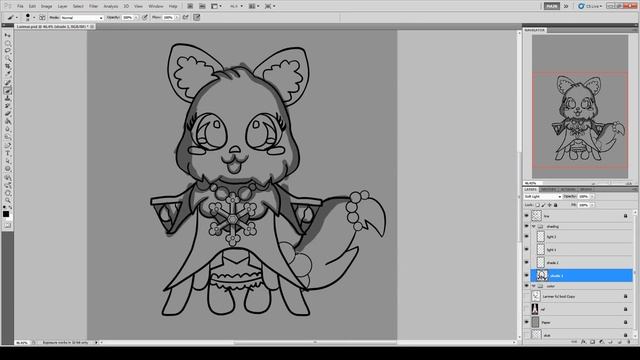
Task: Select the Pen tool
Action: click(7, 145)
